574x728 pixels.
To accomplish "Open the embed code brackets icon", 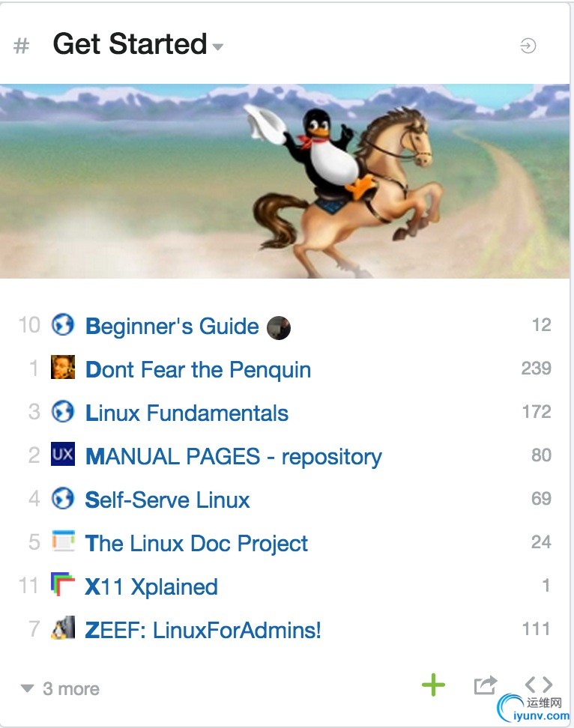I will click(x=538, y=684).
